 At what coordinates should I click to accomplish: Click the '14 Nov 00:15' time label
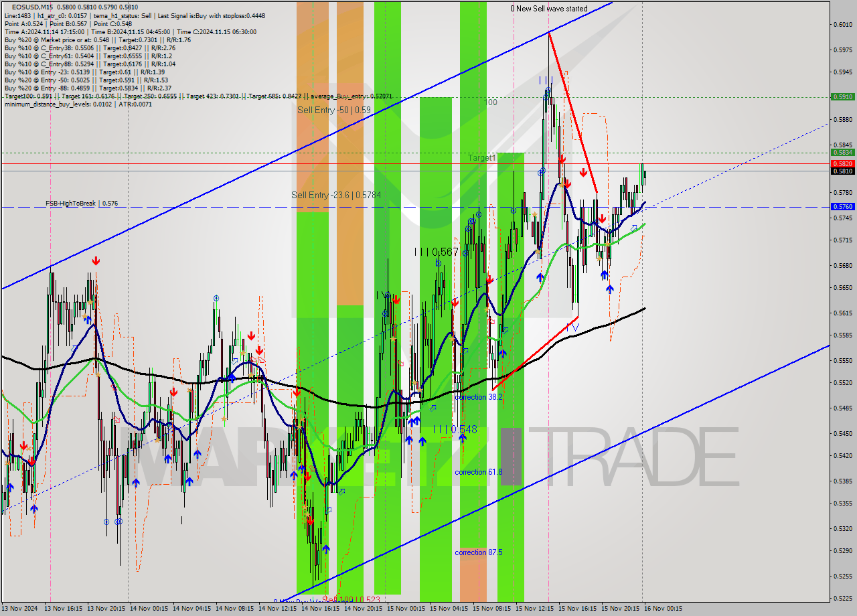coord(150,609)
